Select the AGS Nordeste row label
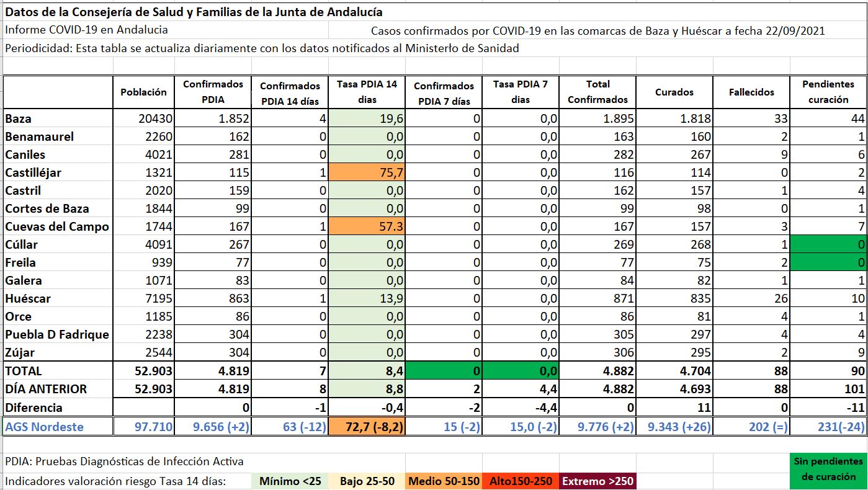The height and width of the screenshot is (490, 868). (x=58, y=427)
